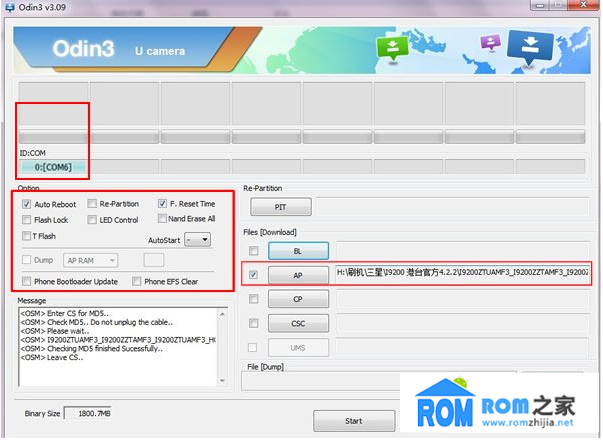Toggle the Auto Reboot checkbox
The width and height of the screenshot is (603, 441).
pos(26,204)
